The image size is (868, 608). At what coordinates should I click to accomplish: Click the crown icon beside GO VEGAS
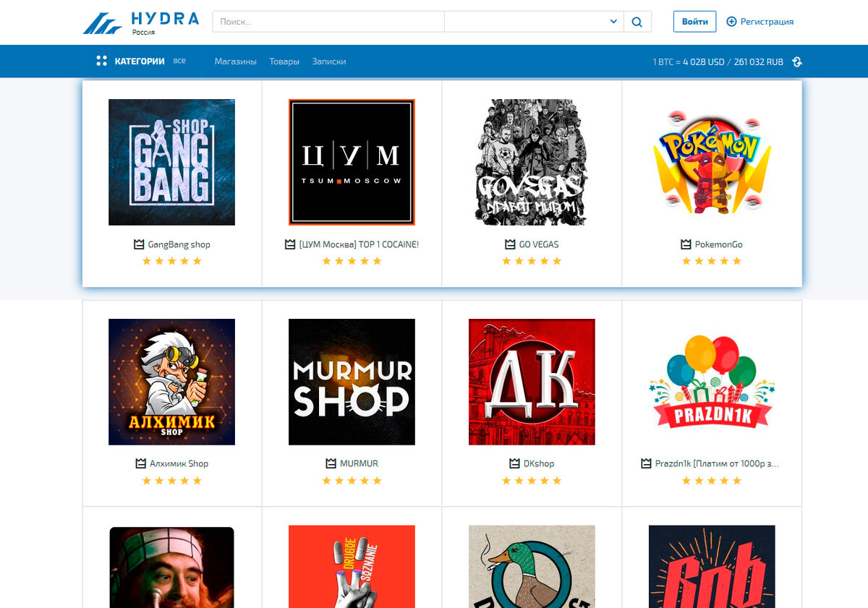pos(511,244)
